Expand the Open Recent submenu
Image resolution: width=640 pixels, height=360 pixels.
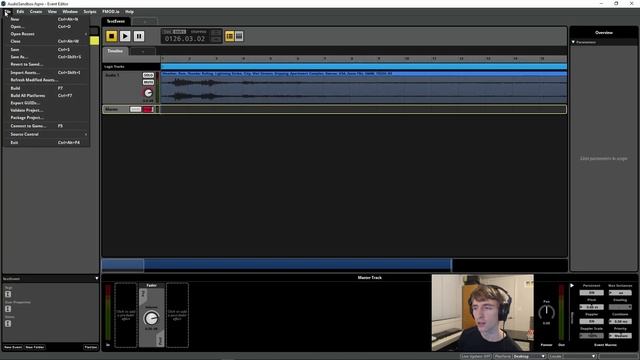pos(46,34)
